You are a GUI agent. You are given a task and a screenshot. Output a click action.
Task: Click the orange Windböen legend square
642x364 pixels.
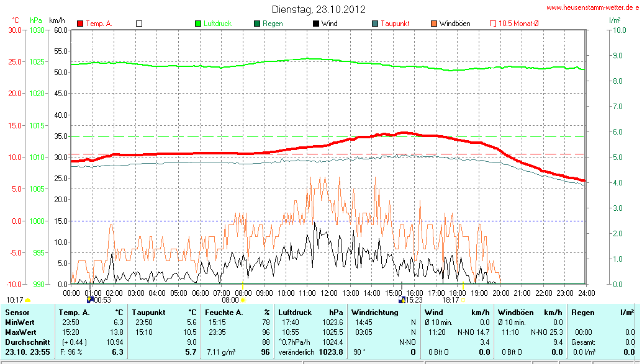coord(433,24)
